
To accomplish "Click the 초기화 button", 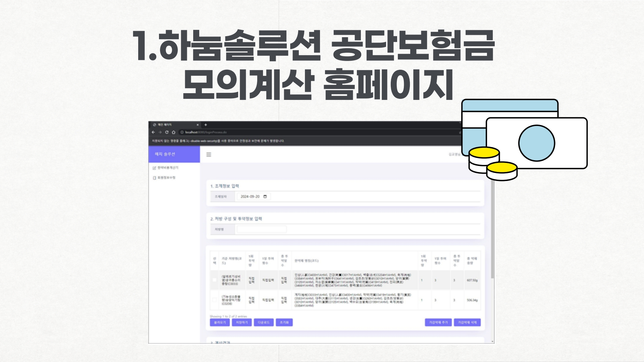I will (284, 322).
